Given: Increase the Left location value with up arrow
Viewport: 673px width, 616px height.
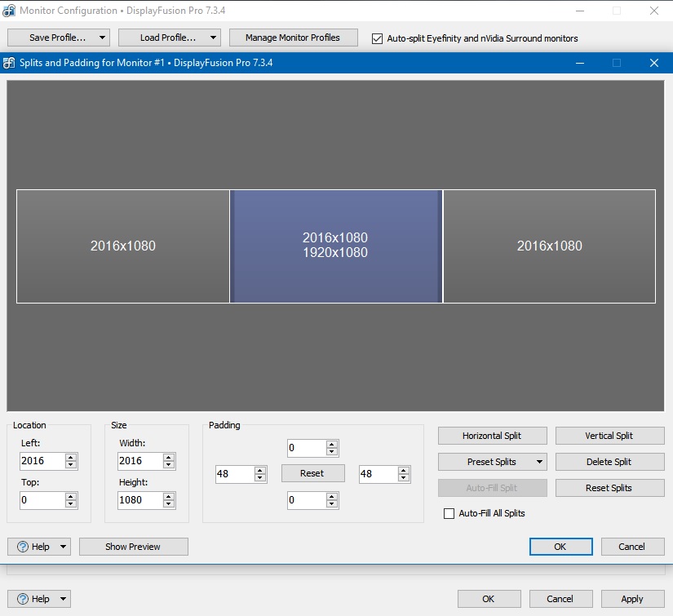Looking at the screenshot, I should point(71,457).
